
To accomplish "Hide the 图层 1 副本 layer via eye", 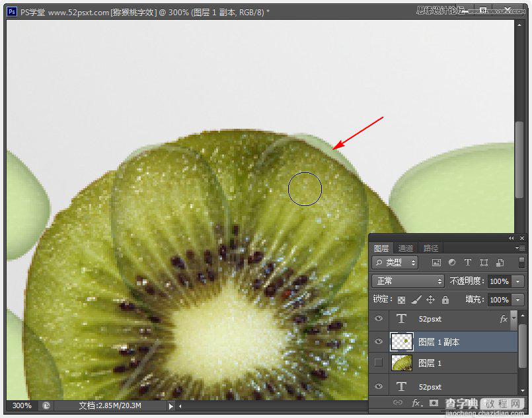I will coord(379,341).
